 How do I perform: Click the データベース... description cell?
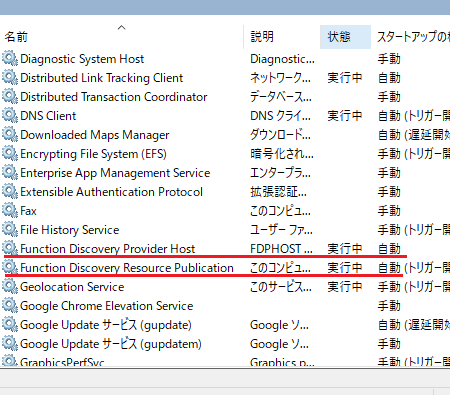click(281, 97)
